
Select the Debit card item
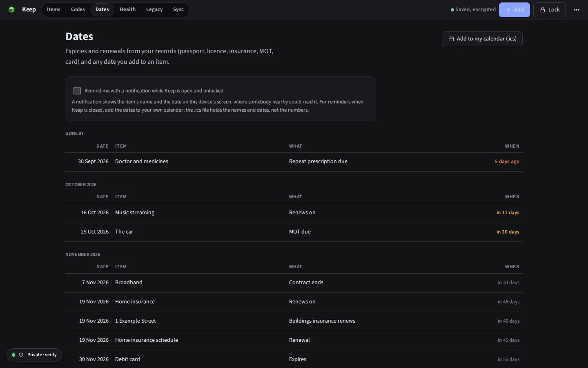pos(127,359)
